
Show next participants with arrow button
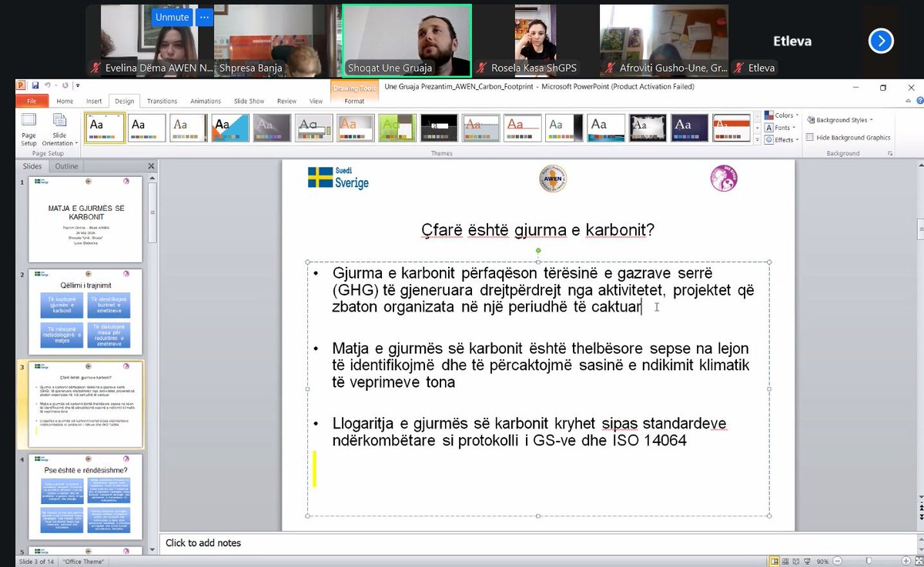tap(881, 41)
